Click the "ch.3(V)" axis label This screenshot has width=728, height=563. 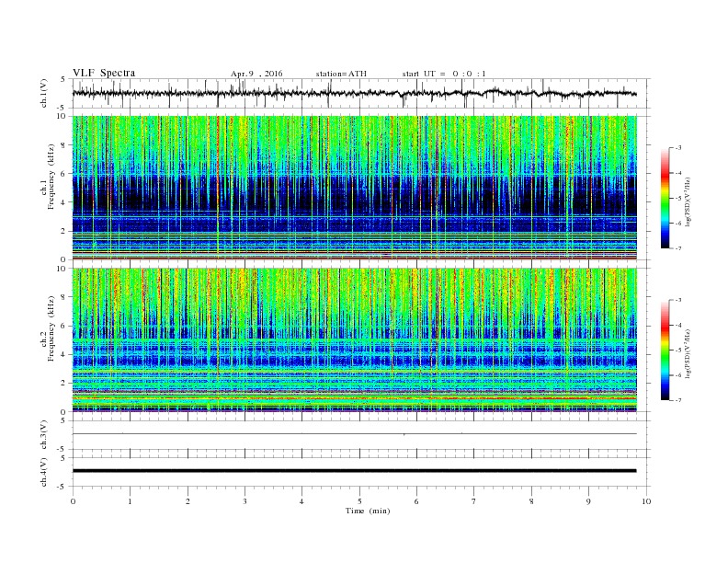(43, 435)
